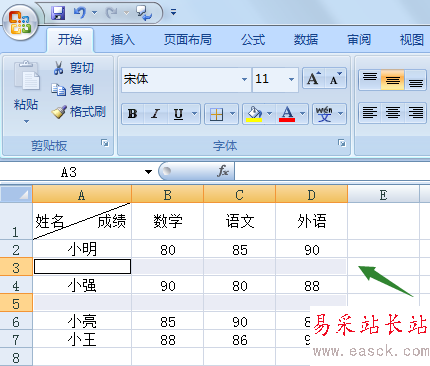The height and width of the screenshot is (366, 430).
Task: Select column A header
Action: coord(82,195)
